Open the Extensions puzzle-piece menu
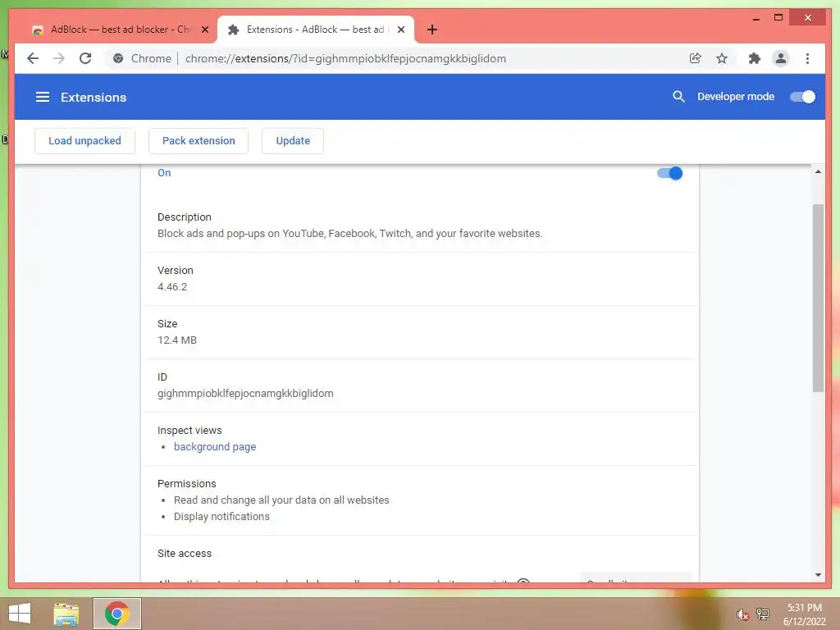This screenshot has width=840, height=630. 755,58
